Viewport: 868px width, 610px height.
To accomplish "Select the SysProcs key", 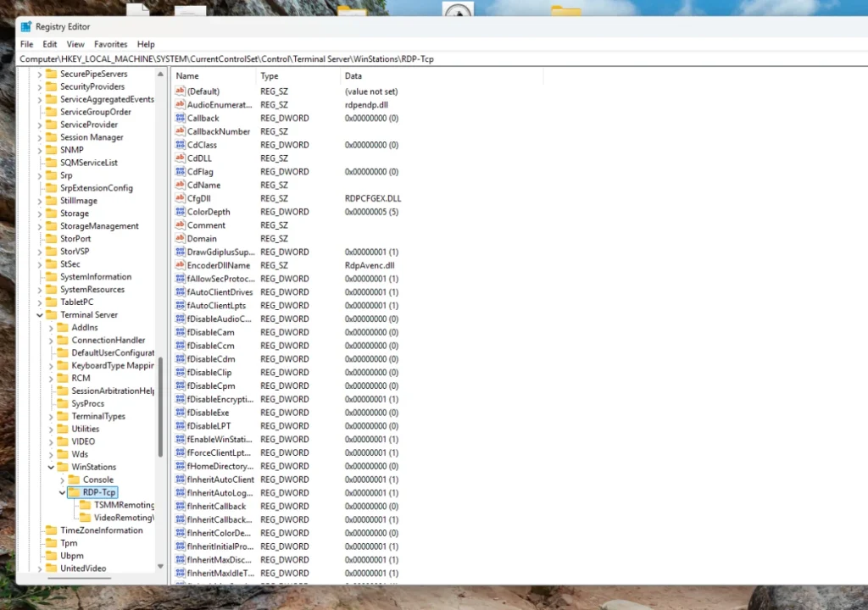I will 87,403.
